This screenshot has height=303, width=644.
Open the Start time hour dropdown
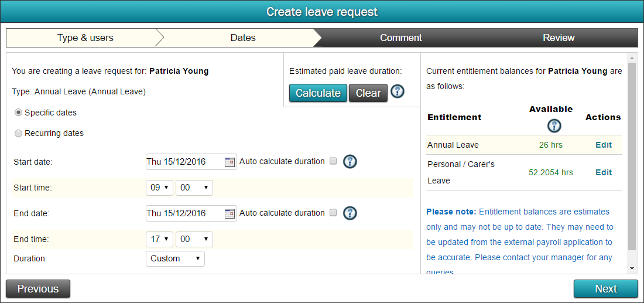tap(159, 188)
